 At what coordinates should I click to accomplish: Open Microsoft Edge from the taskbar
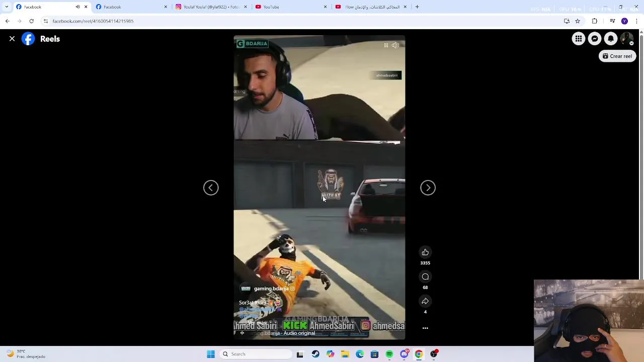tap(360, 354)
